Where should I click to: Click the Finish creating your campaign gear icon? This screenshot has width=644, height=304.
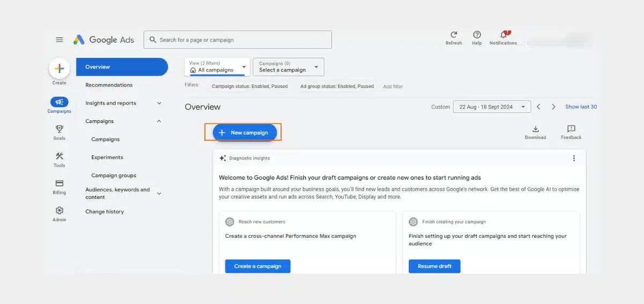click(413, 221)
